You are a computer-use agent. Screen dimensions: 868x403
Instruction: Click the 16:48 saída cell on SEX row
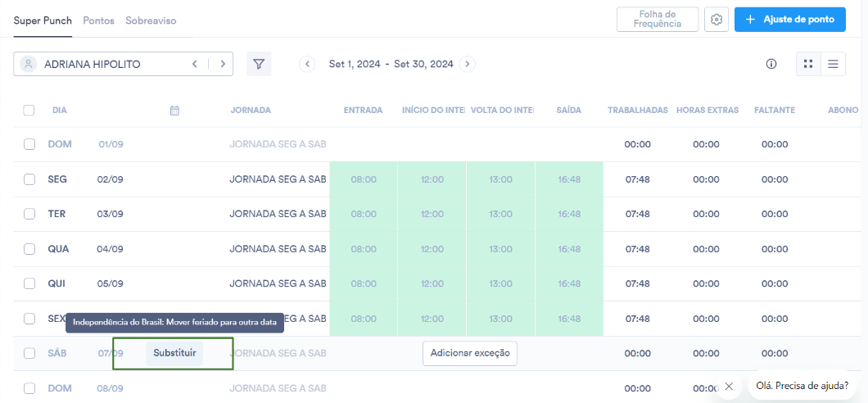(569, 319)
